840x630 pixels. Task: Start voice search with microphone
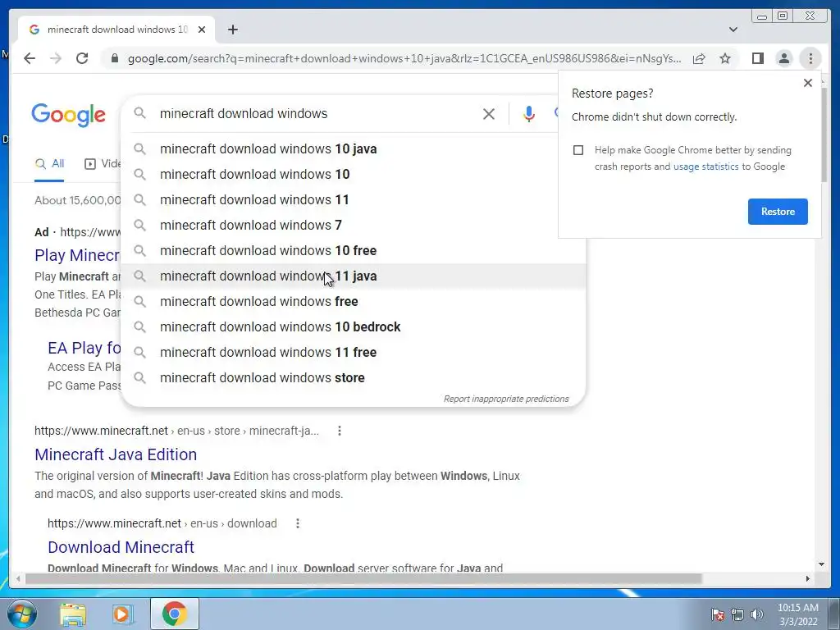[529, 113]
